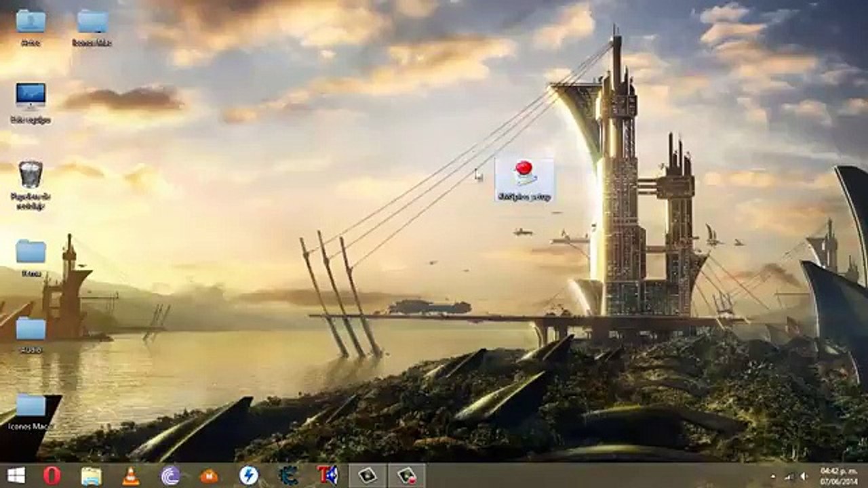The width and height of the screenshot is (868, 488).
Task: Open the teal taskbar icon beside the lightning bolt
Action: click(x=288, y=476)
